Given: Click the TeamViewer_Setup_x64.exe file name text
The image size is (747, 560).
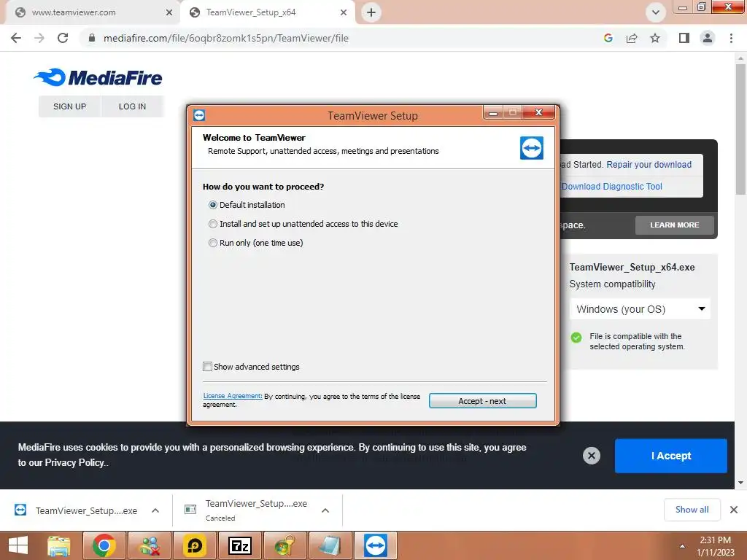Looking at the screenshot, I should (632, 267).
